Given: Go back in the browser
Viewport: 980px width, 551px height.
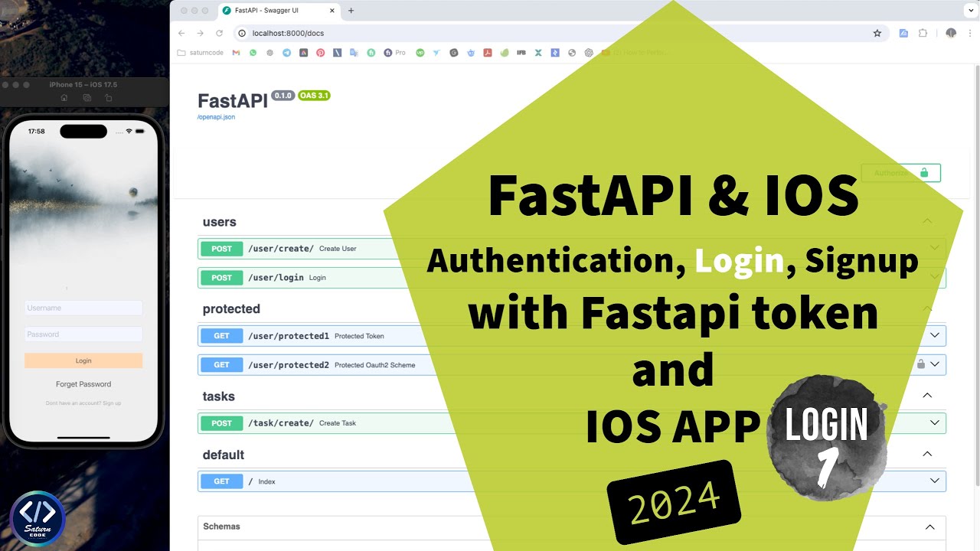Looking at the screenshot, I should click(181, 33).
